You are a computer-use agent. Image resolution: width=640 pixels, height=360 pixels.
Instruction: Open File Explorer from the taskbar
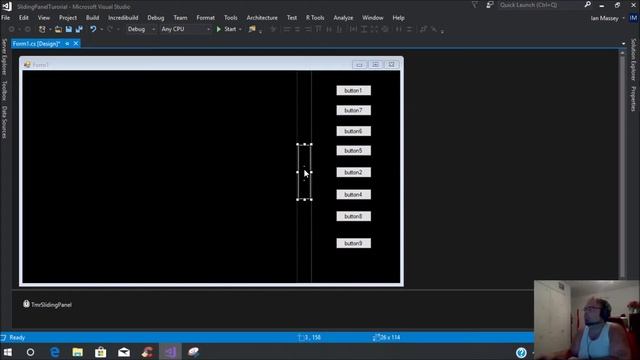click(x=78, y=352)
